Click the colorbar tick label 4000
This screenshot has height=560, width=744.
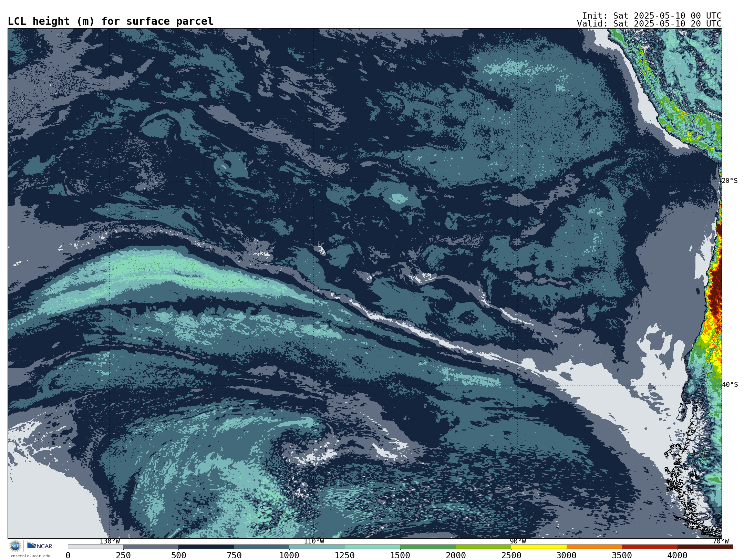(678, 555)
